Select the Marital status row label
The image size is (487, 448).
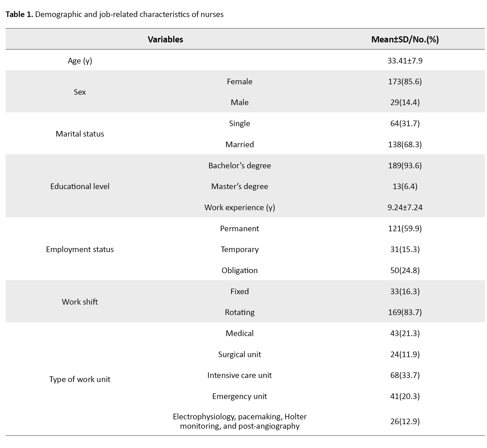coord(80,134)
